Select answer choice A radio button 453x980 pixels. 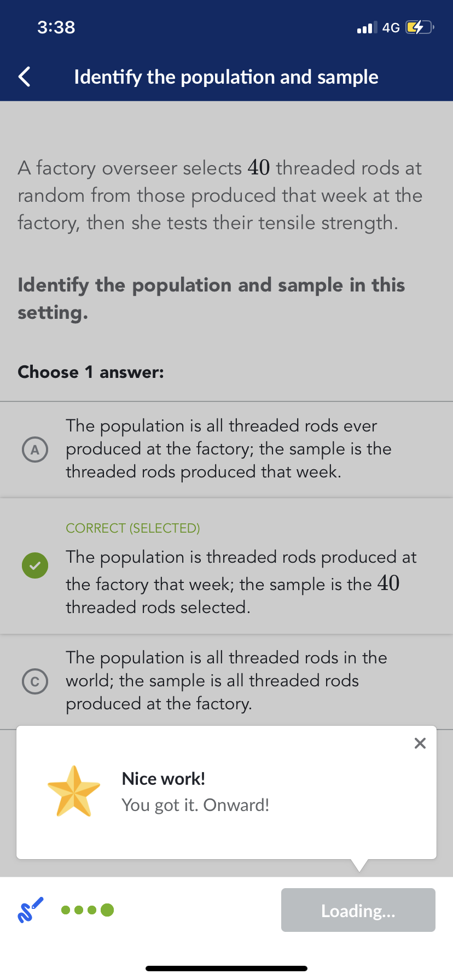(35, 450)
